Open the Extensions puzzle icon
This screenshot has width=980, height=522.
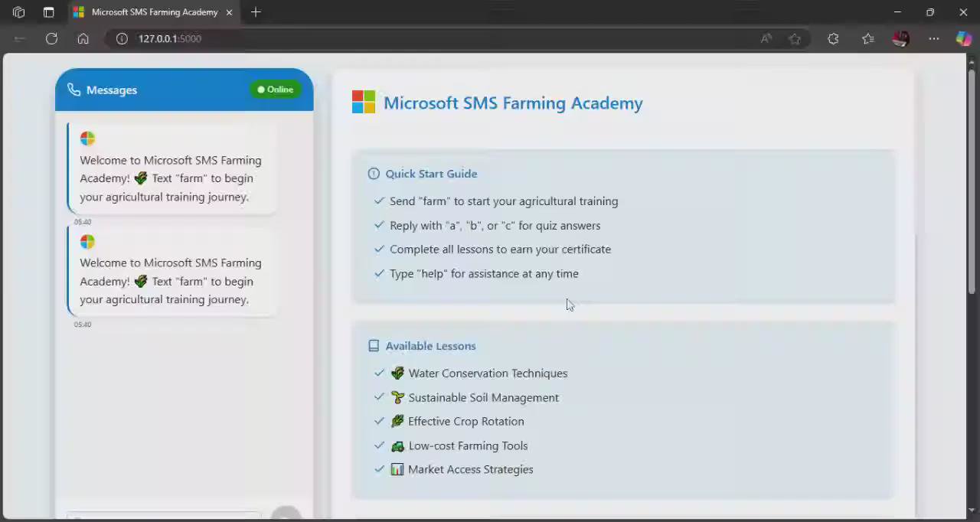click(x=833, y=38)
